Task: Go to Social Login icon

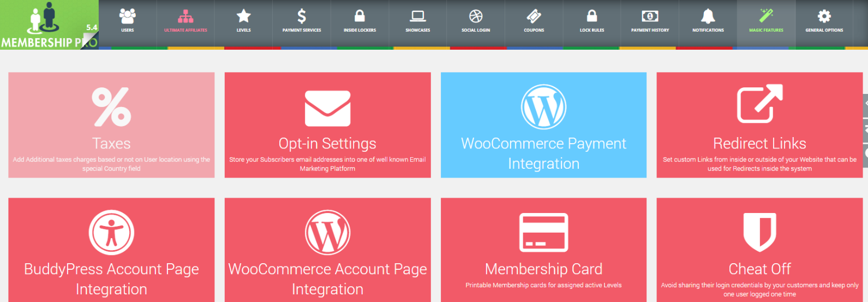Action: [x=476, y=16]
